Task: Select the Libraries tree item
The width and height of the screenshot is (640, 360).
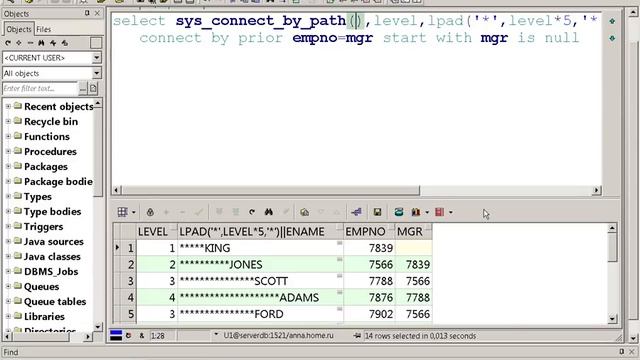Action: click(x=44, y=317)
